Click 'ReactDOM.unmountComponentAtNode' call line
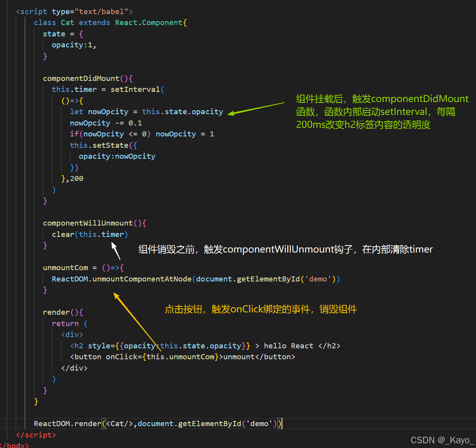 point(196,279)
